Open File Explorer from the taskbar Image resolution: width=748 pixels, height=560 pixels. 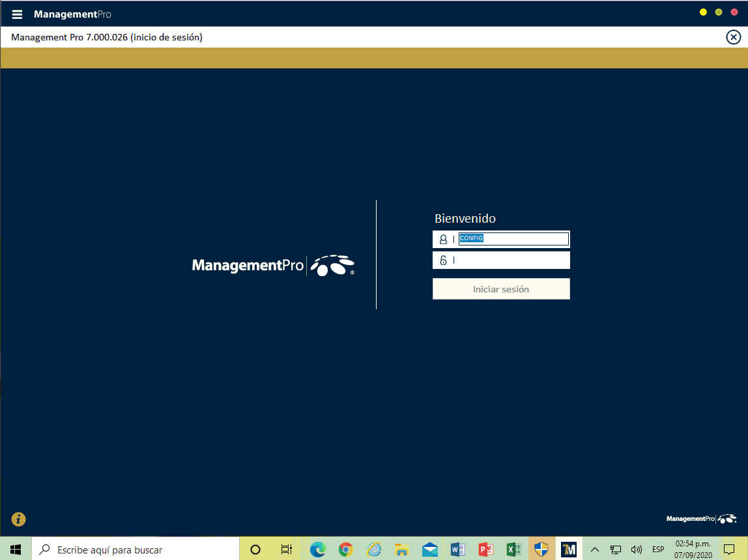click(402, 550)
